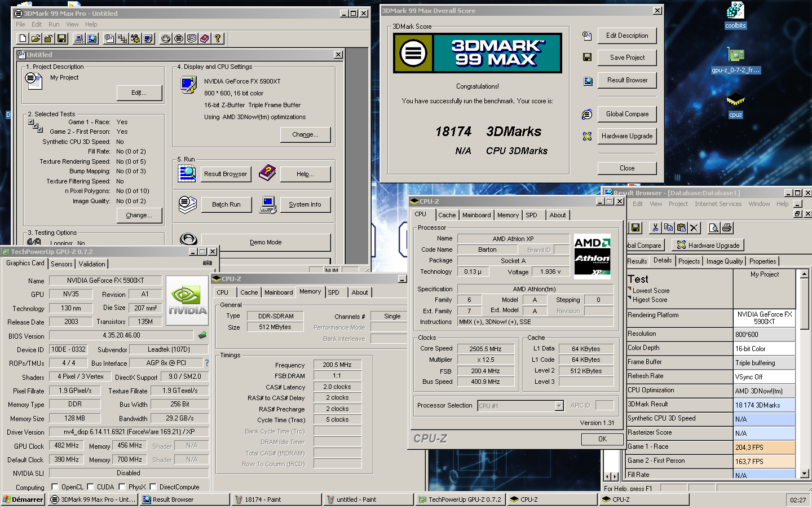This screenshot has width=812, height=508.
Task: Switch to Image Quality tab in Result Browser
Action: click(x=724, y=261)
